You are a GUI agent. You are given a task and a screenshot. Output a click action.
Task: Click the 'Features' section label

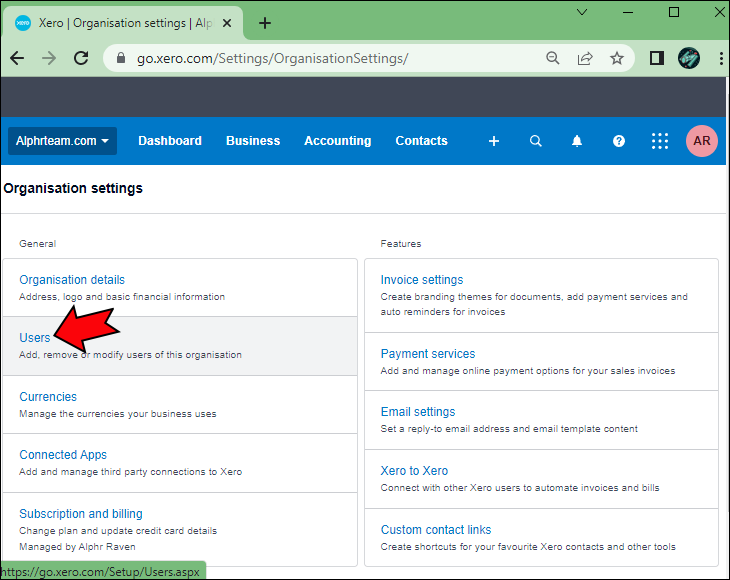[400, 243]
